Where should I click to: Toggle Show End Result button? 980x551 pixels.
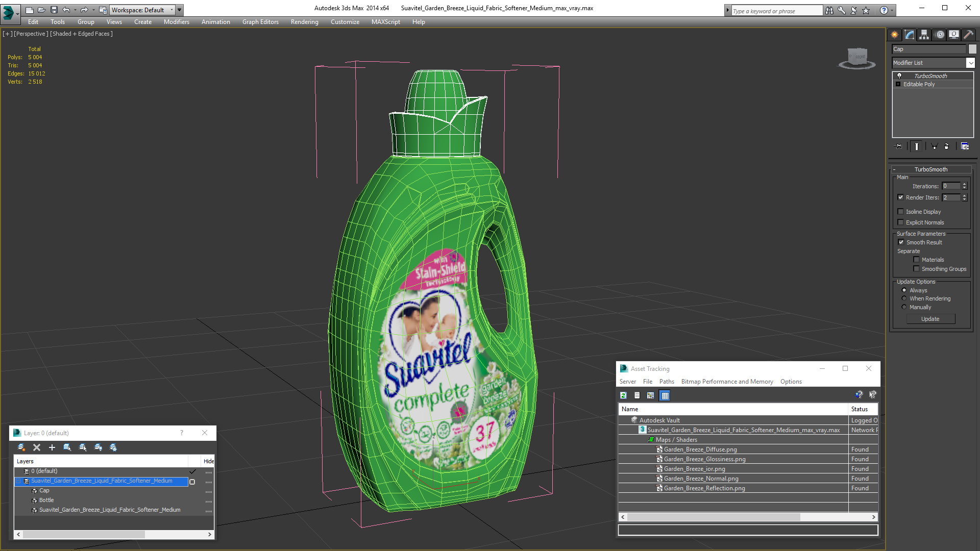click(917, 146)
